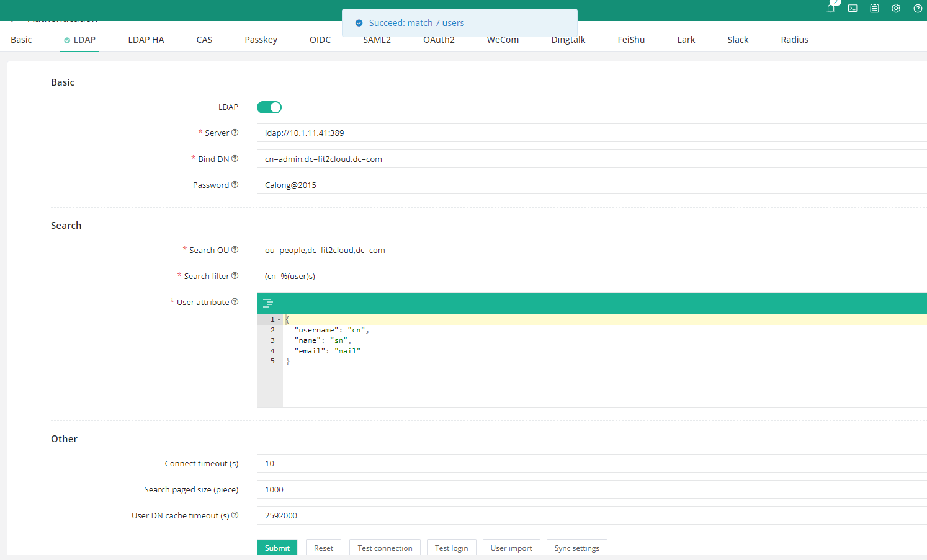The width and height of the screenshot is (927, 560).
Task: Show help tooltip for Search OU
Action: pos(235,249)
